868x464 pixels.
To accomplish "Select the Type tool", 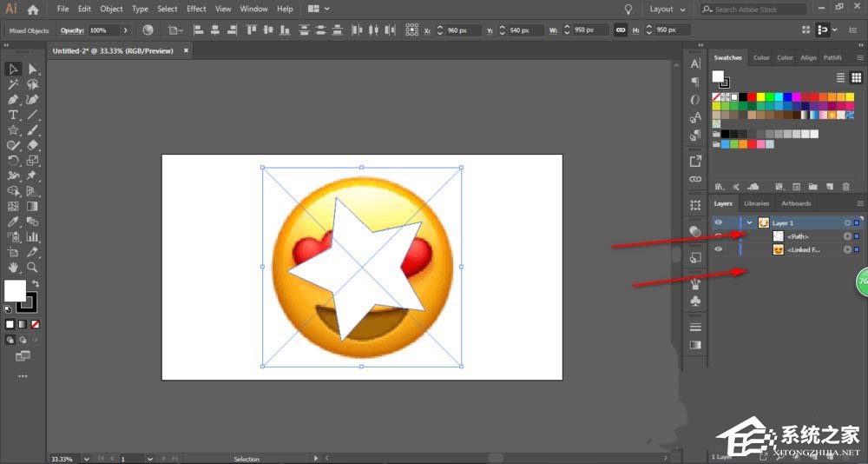I will 13,115.
